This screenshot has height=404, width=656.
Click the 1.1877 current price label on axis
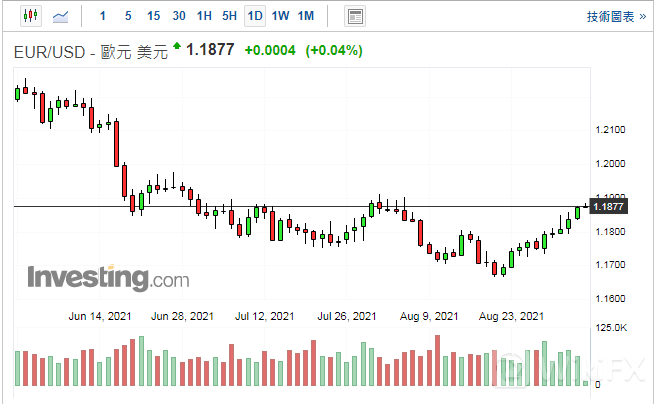pyautogui.click(x=608, y=207)
